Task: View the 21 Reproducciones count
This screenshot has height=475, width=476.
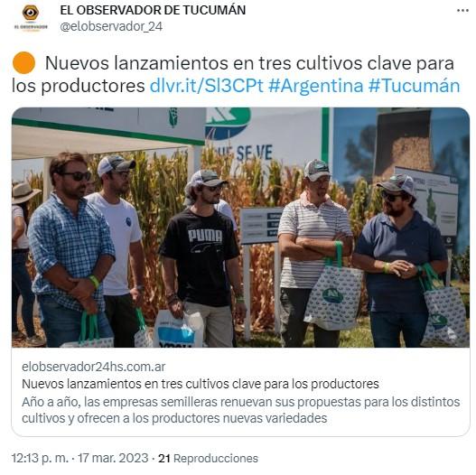Action: coord(208,458)
